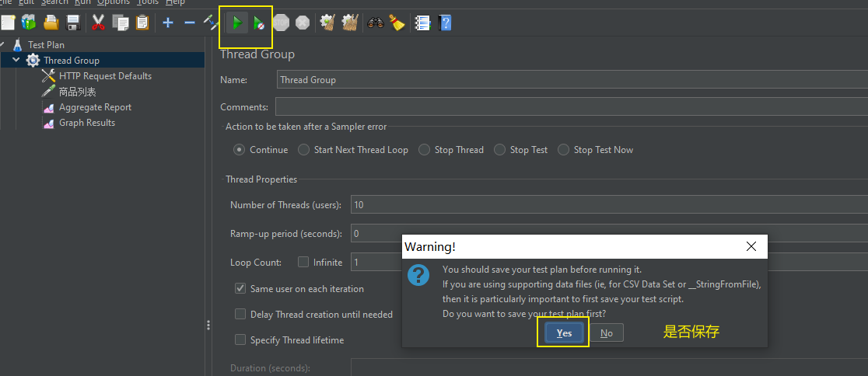Select the Graph Results listener
The width and height of the screenshot is (868, 376).
87,123
